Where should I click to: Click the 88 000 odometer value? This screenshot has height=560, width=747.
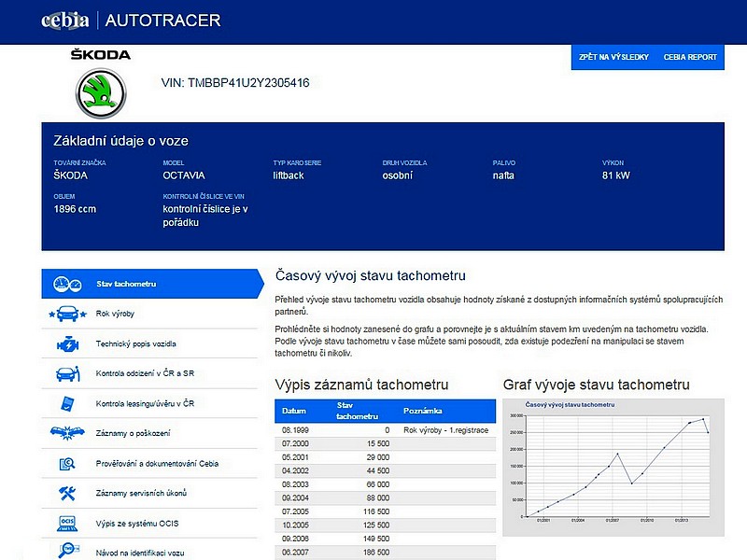coord(378,498)
